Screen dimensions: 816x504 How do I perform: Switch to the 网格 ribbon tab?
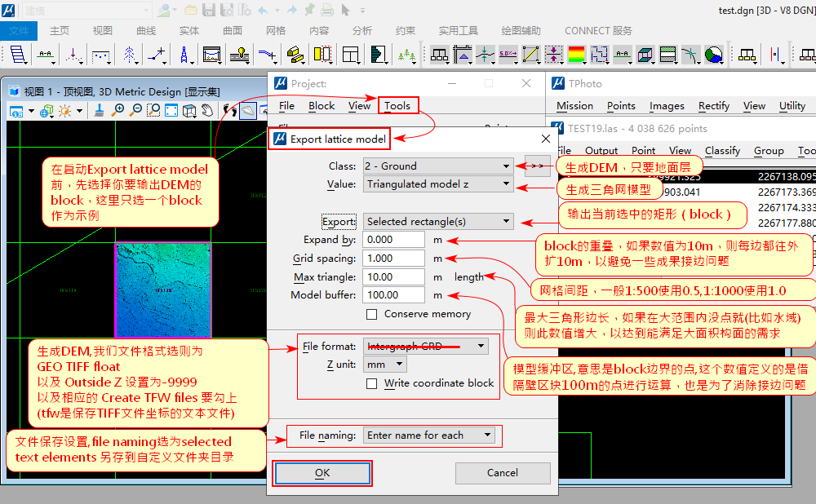coord(276,31)
